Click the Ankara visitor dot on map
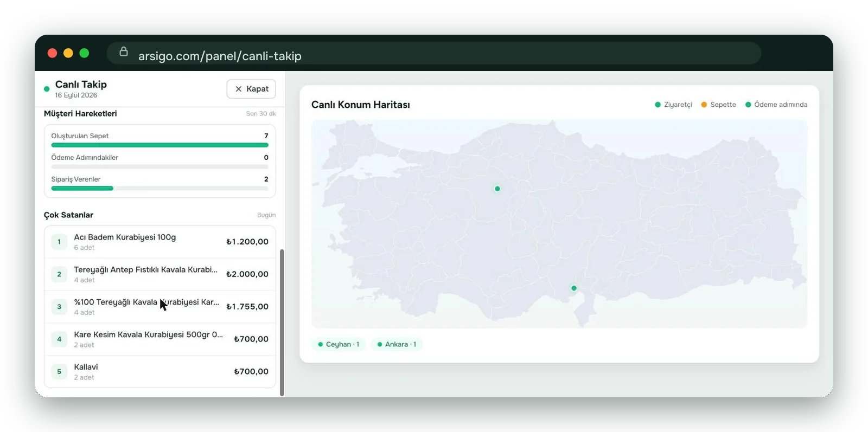 pos(497,189)
